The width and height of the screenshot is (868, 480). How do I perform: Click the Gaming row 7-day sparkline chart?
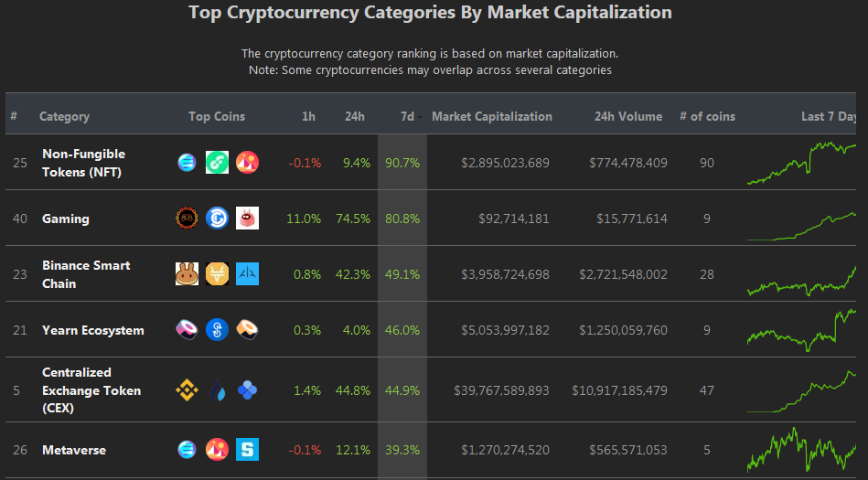pos(801,227)
